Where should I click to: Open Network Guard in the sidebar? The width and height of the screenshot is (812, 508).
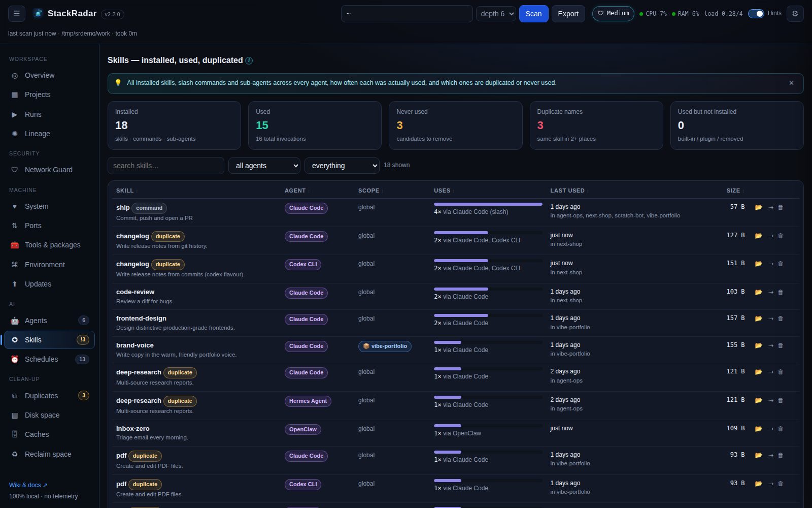(49, 170)
